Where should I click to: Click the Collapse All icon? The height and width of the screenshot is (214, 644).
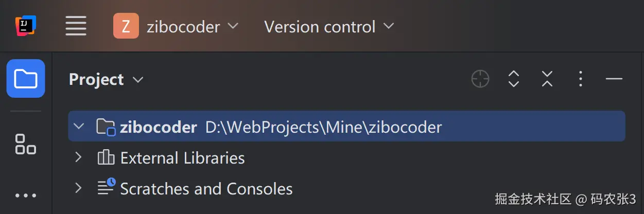point(547,79)
